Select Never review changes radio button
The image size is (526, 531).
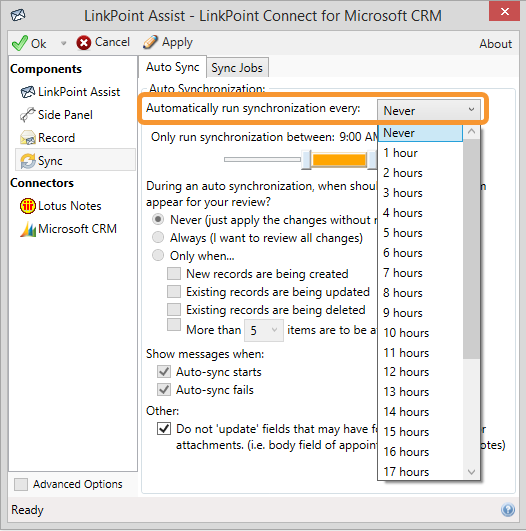coord(158,219)
